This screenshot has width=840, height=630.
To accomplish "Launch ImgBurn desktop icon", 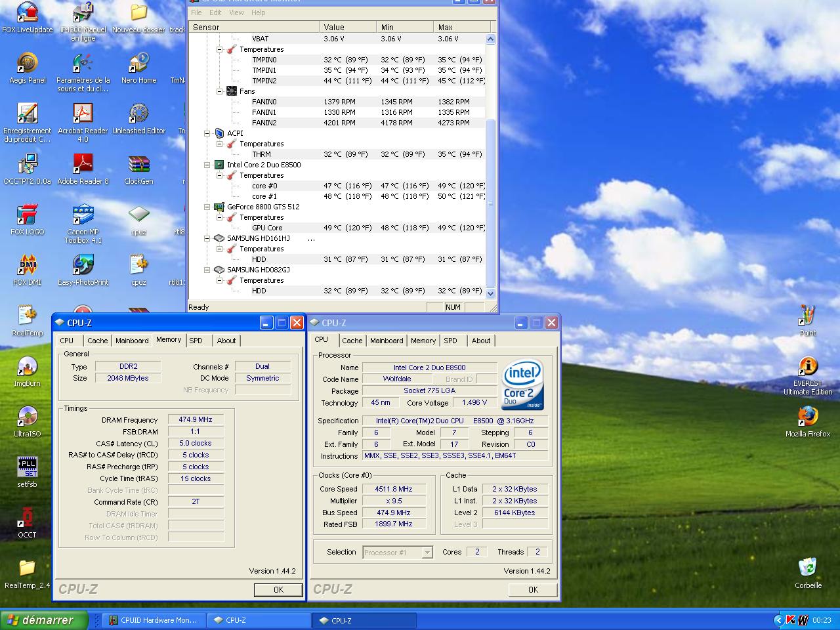I will coord(27,371).
